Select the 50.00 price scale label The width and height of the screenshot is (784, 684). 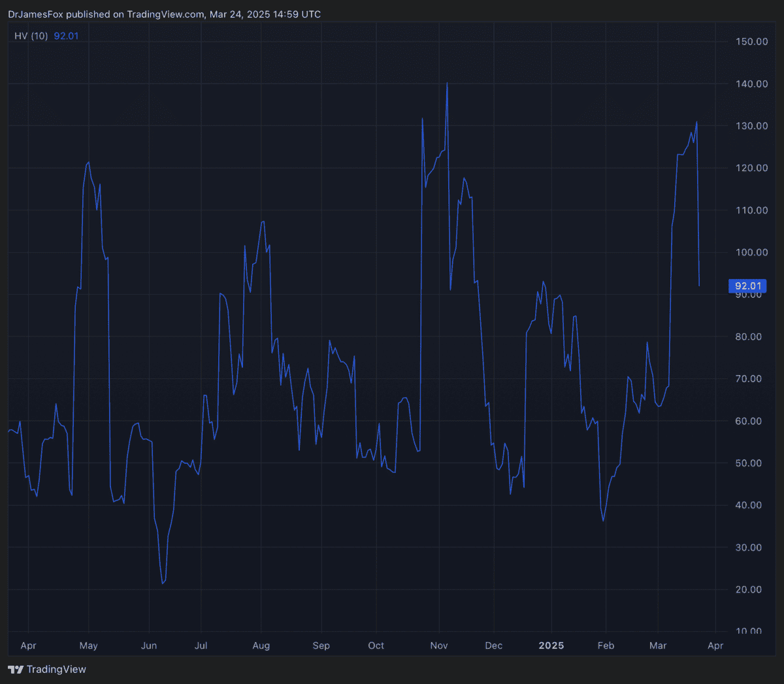point(751,463)
